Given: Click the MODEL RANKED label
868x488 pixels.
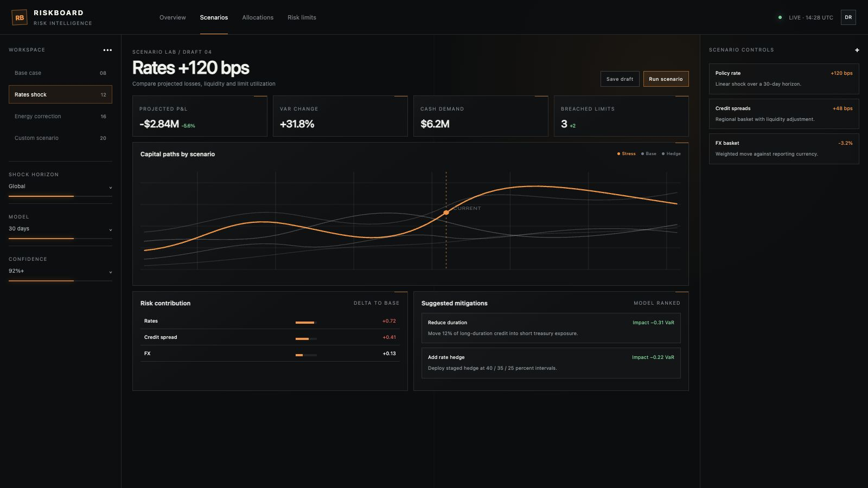Looking at the screenshot, I should (x=657, y=303).
